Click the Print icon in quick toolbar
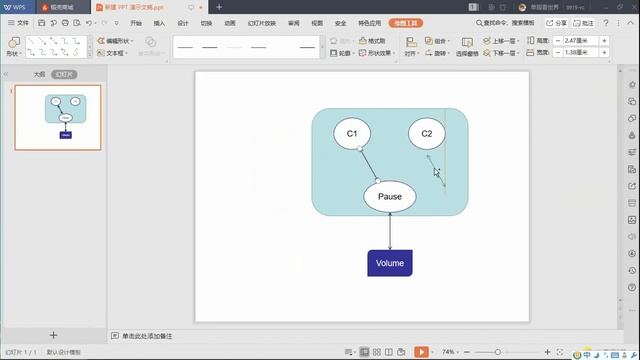640x360 pixels. [x=65, y=23]
